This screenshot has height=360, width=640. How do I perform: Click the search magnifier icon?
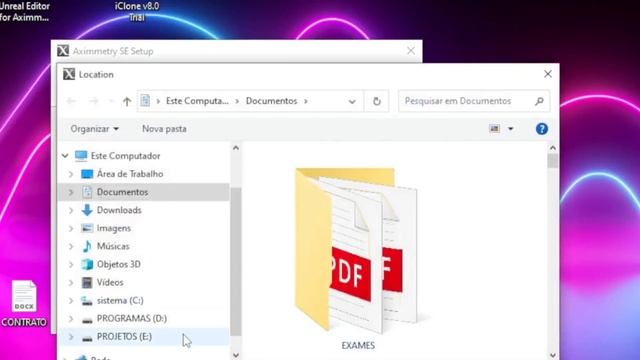[x=539, y=101]
